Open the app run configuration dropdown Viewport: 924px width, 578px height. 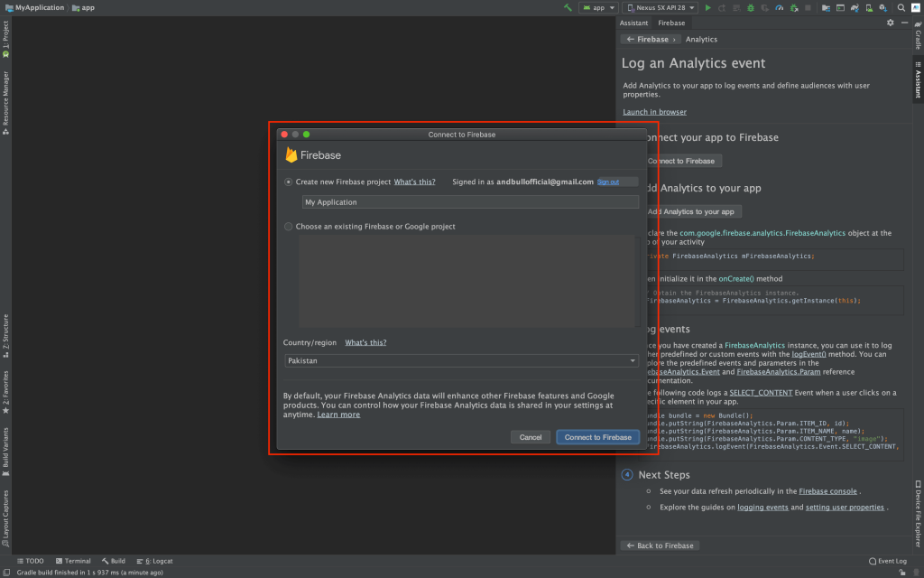[x=599, y=7]
